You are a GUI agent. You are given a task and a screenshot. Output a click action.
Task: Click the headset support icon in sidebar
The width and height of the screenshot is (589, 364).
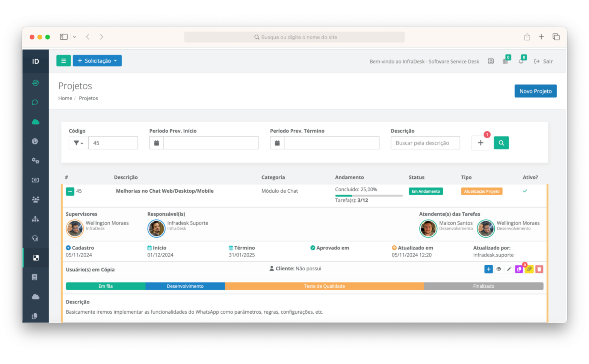click(35, 238)
